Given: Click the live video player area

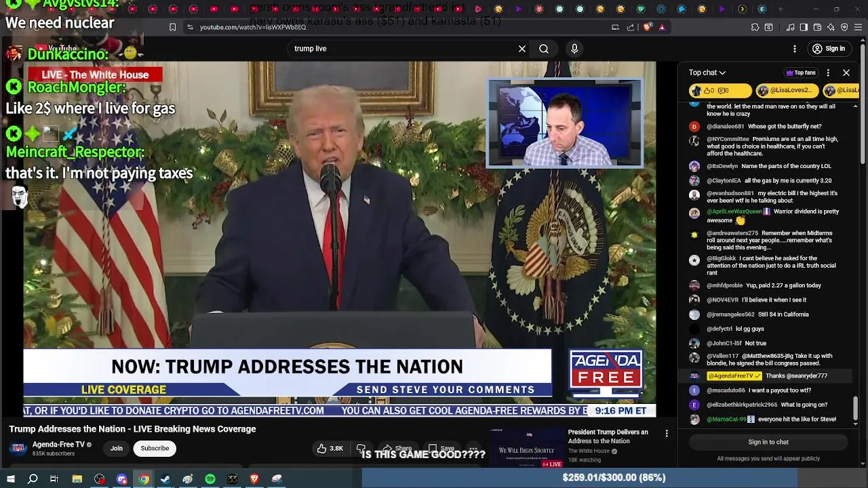Looking at the screenshot, I should pyautogui.click(x=339, y=239).
